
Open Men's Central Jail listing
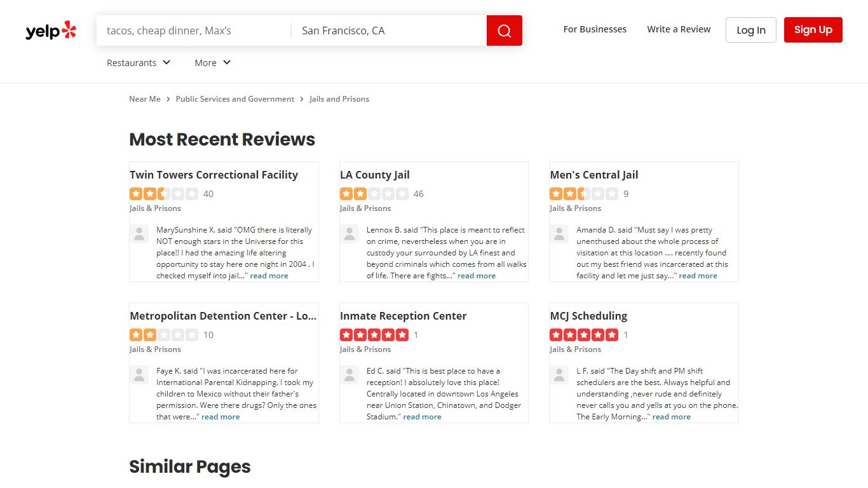(x=594, y=175)
